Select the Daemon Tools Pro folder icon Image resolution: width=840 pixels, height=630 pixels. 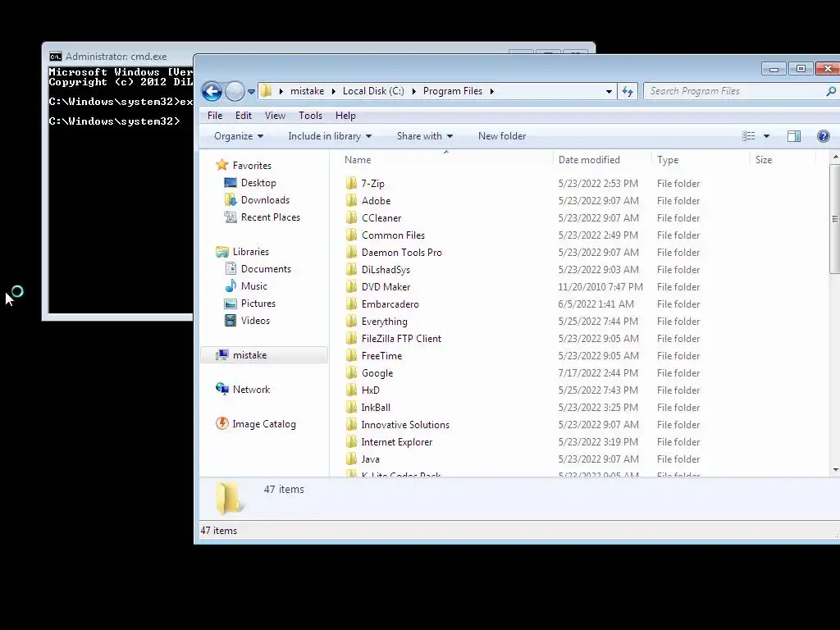[351, 252]
